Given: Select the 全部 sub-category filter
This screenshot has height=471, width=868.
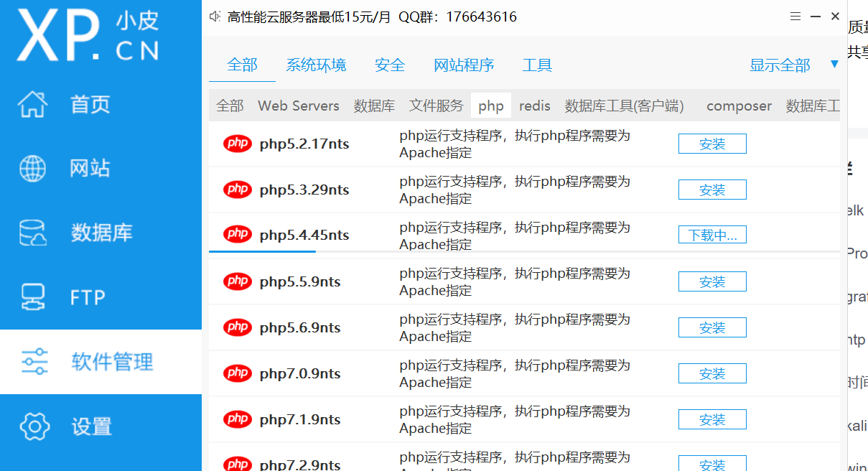Looking at the screenshot, I should point(230,106).
